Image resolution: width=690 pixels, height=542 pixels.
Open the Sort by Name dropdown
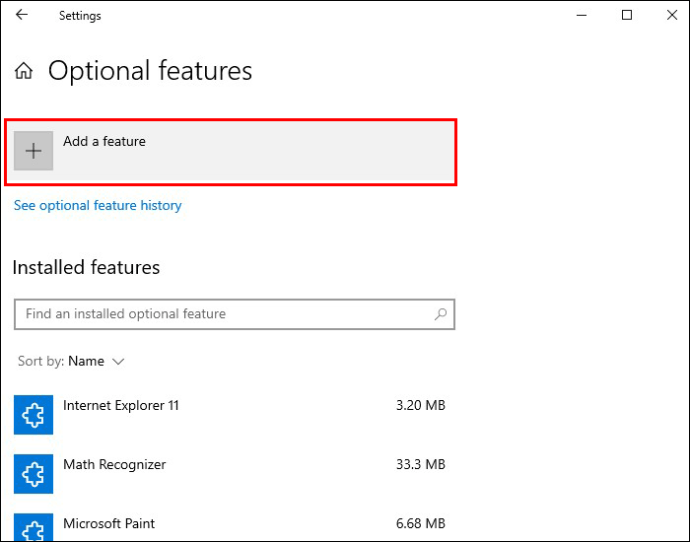86,361
